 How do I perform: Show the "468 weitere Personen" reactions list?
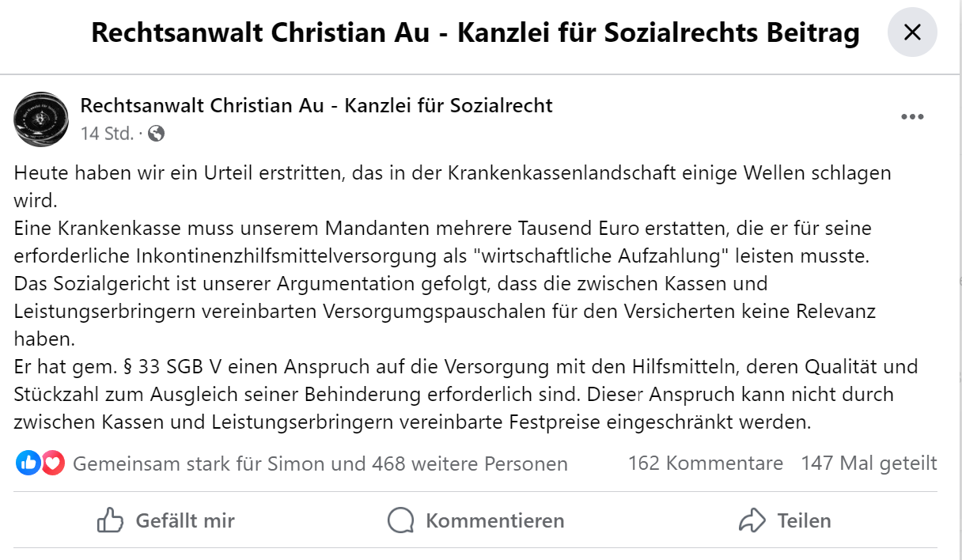click(469, 464)
